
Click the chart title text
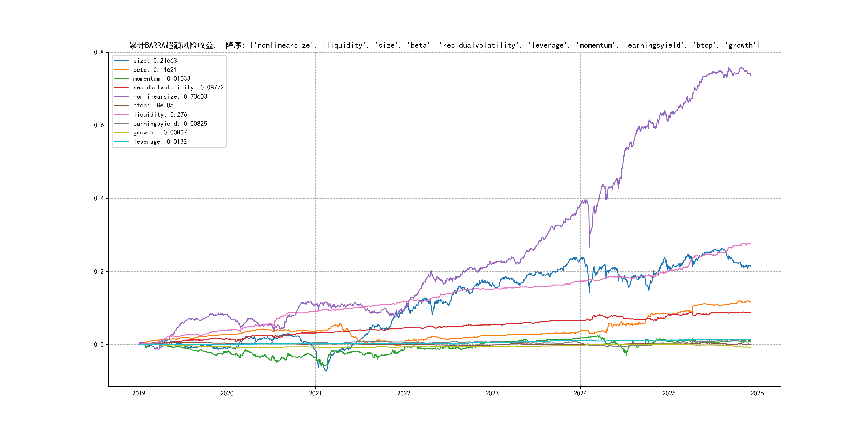coord(444,45)
